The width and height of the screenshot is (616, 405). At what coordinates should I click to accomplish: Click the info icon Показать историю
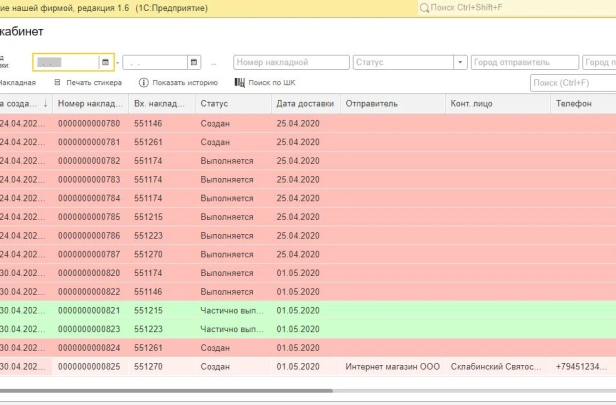click(143, 82)
